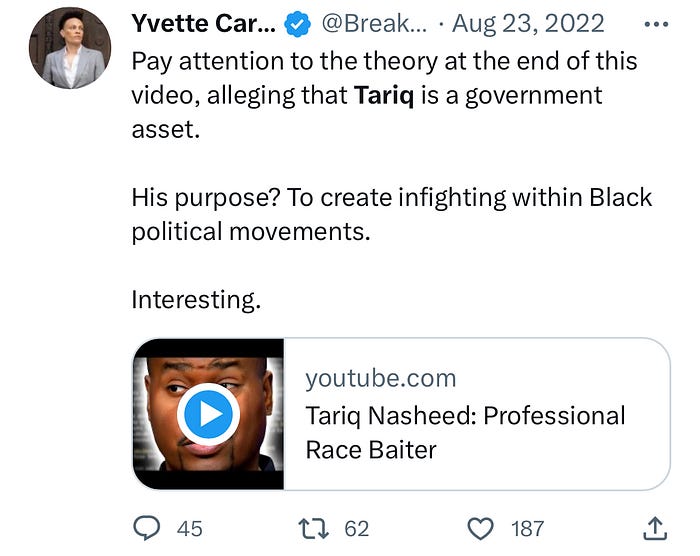View the 45 replies count
Viewport: 700px width, 556px height.
(x=189, y=529)
